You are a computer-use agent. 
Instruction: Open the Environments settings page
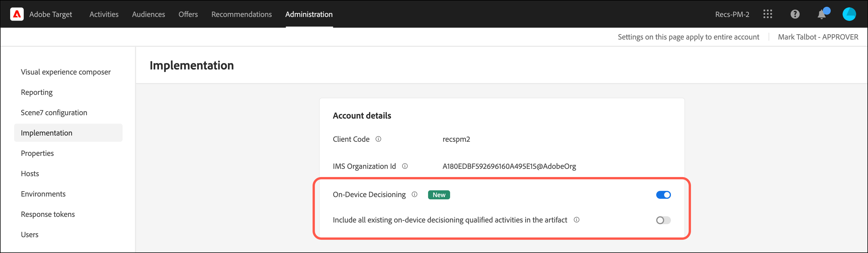click(x=43, y=194)
